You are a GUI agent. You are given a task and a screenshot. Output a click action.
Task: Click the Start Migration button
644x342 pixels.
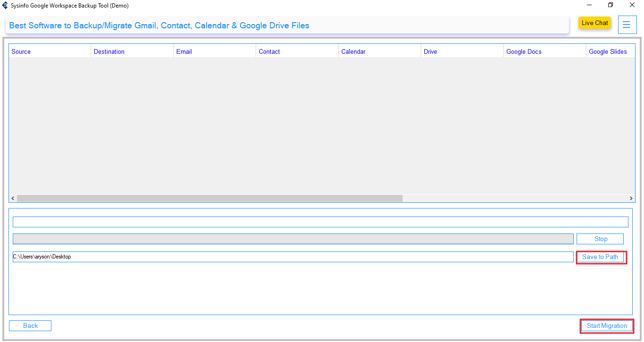(x=606, y=326)
